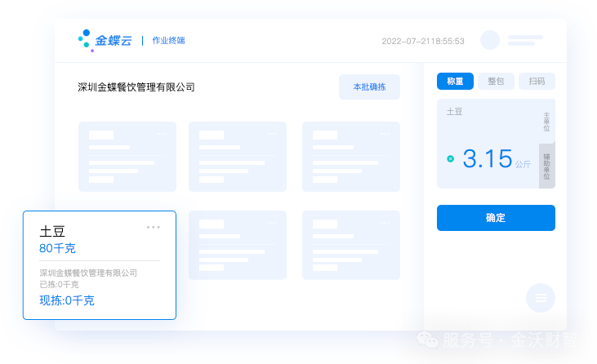The width and height of the screenshot is (597, 364).
Task: Select the 土豆 product card title
Action: 52,231
